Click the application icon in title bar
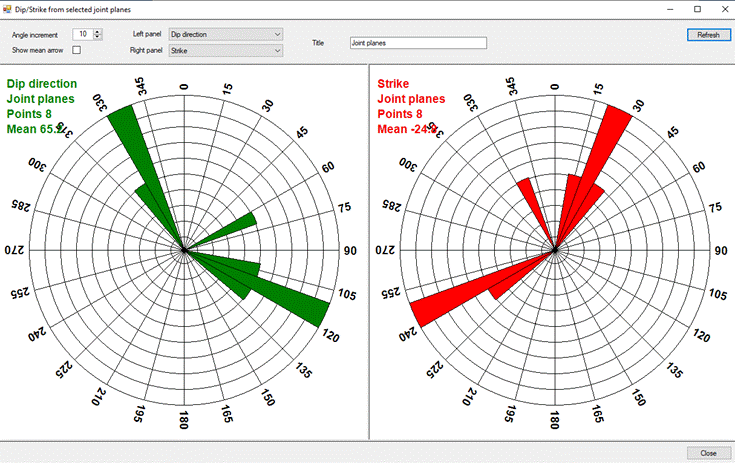The width and height of the screenshot is (735, 463). coord(8,8)
